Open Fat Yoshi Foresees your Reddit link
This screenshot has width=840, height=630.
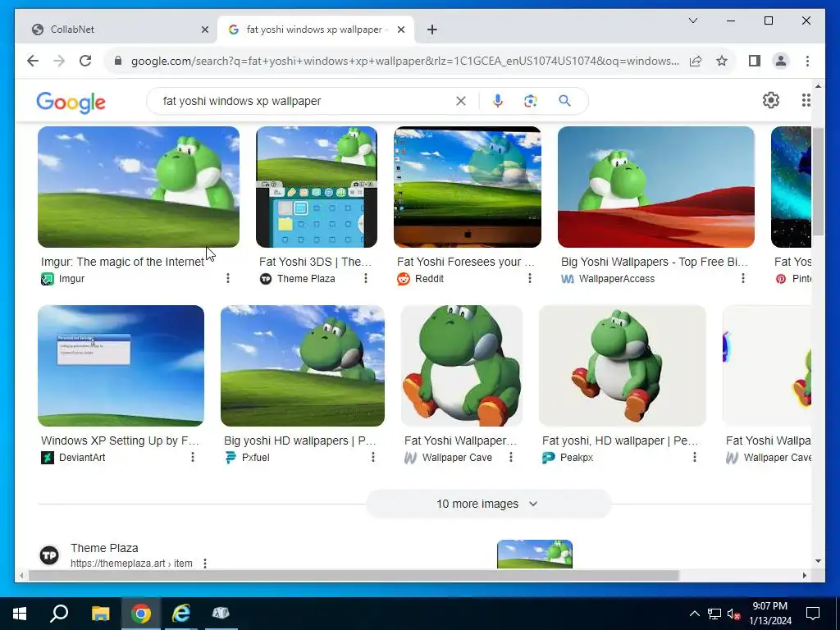click(x=466, y=262)
